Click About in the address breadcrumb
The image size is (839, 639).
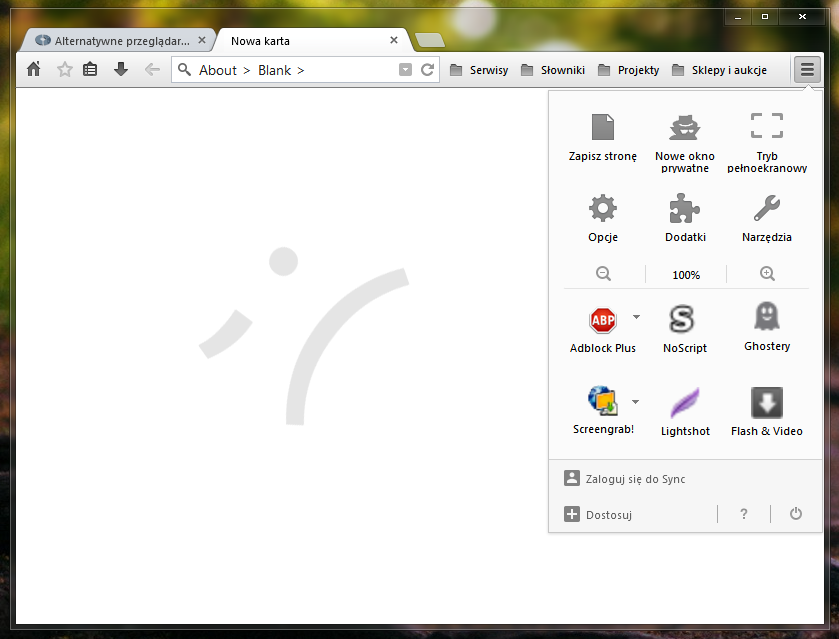tap(218, 70)
